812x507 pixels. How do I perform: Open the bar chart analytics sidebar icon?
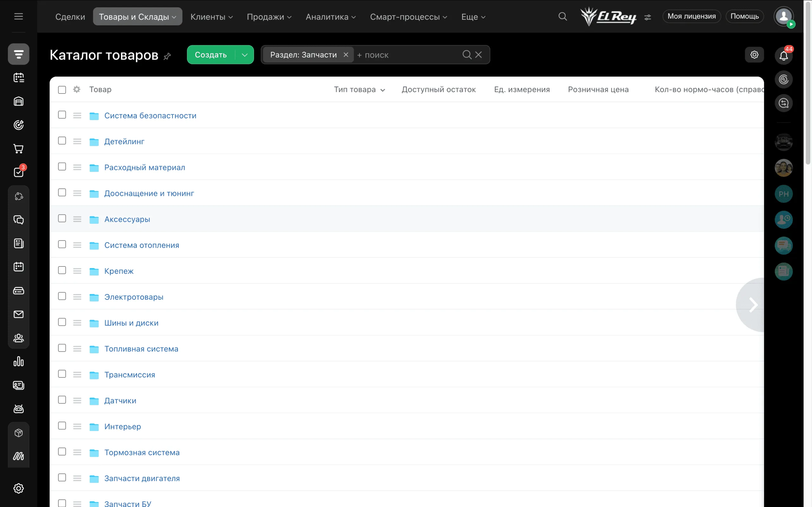(19, 362)
